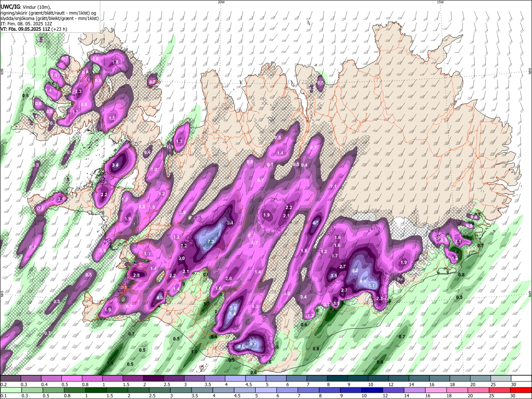Click the snow scale swatch between 0.2 and 0.3

click(10, 379)
